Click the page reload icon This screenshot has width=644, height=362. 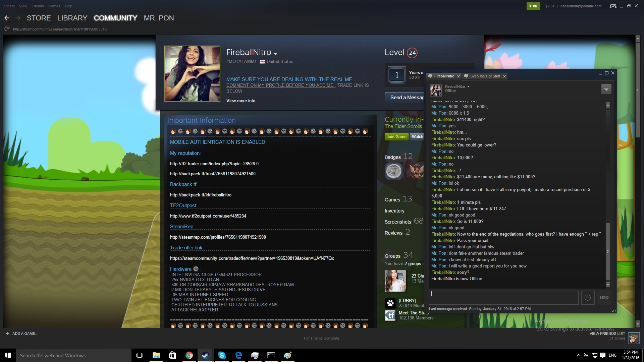tap(7, 29)
